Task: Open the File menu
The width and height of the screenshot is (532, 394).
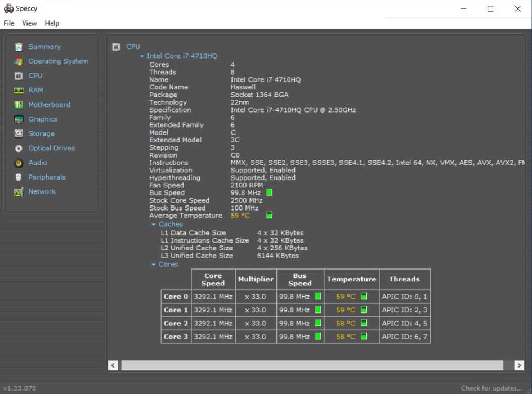Action: click(9, 23)
